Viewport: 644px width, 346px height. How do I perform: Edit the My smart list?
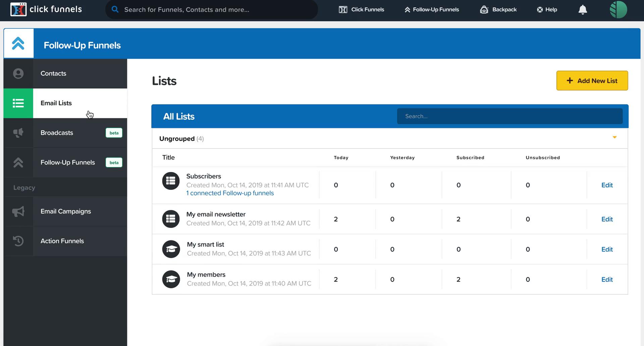coord(607,249)
